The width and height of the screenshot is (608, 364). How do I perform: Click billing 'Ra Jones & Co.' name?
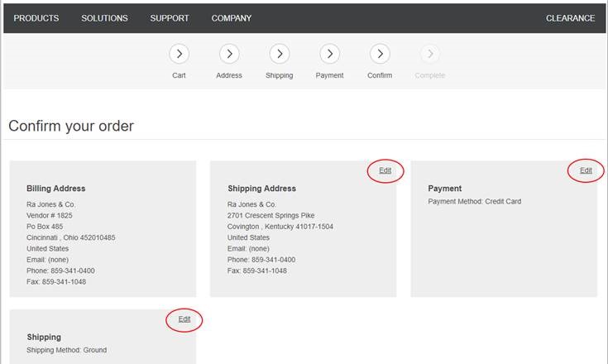(x=51, y=204)
